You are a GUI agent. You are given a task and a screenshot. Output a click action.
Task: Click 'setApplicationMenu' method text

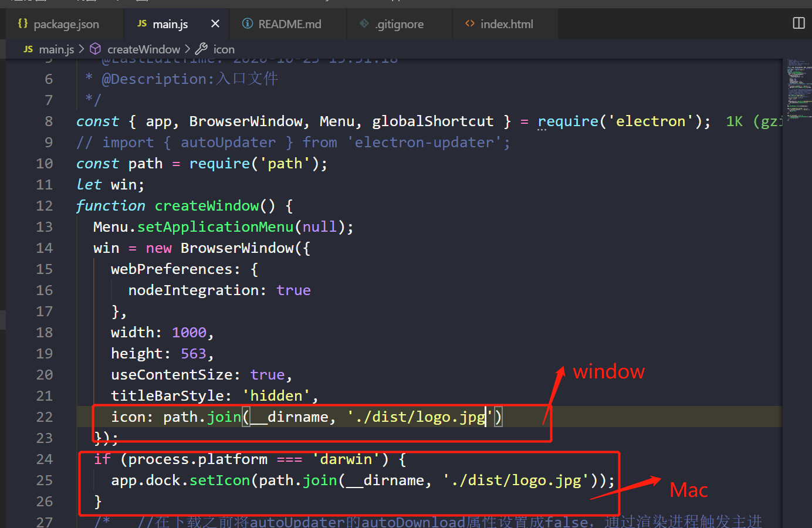[x=215, y=227]
